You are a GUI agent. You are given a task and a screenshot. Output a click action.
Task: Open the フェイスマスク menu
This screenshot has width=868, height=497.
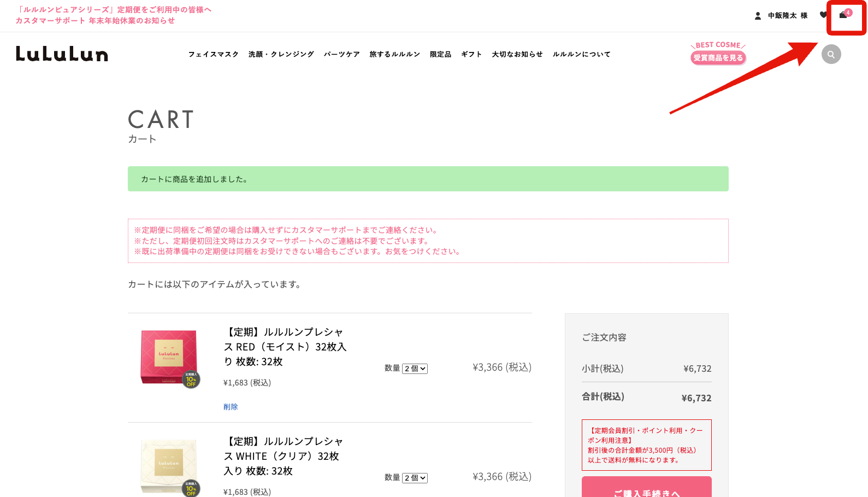(x=214, y=54)
